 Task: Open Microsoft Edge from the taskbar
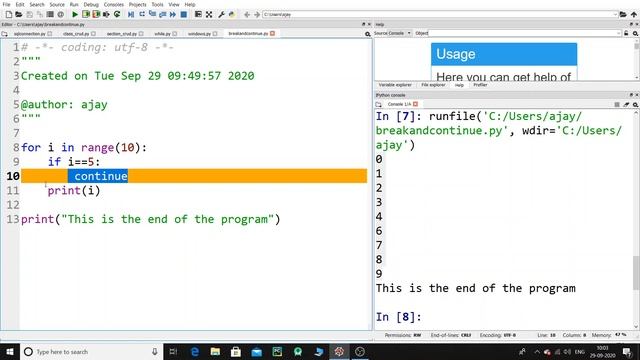(x=195, y=351)
